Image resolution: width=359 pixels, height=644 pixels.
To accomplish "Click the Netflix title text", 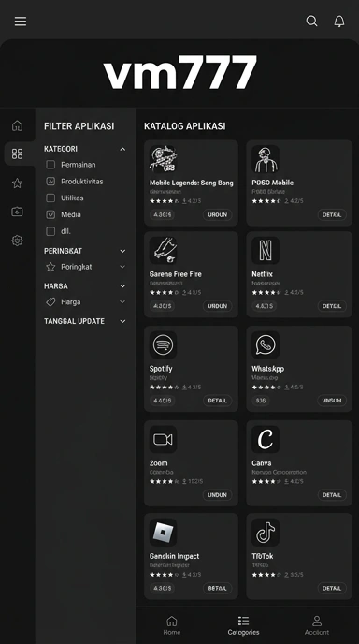I will tap(262, 274).
